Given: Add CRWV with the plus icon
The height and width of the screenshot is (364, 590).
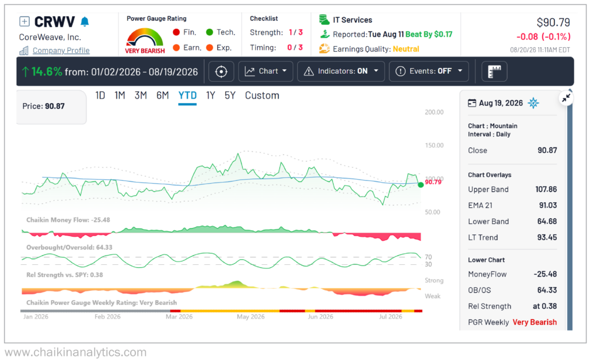Looking at the screenshot, I should [24, 21].
